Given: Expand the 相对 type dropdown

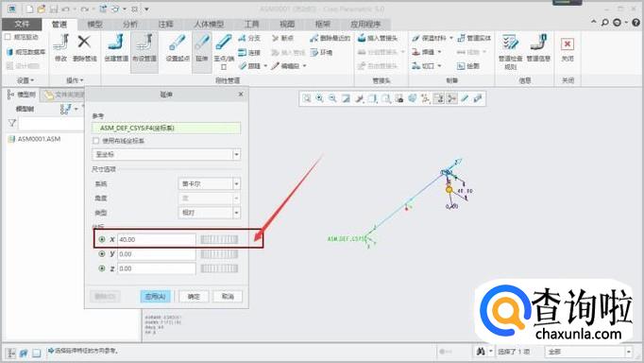Looking at the screenshot, I should 209,213.
